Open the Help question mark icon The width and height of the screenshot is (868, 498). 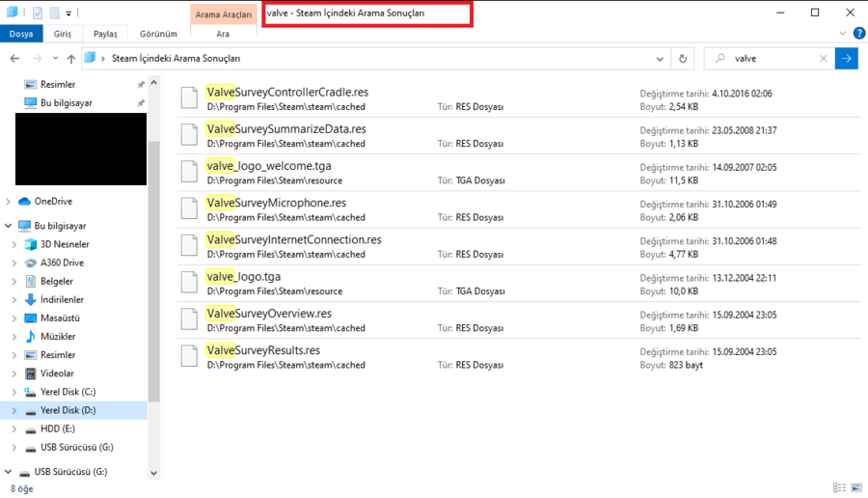(x=857, y=34)
